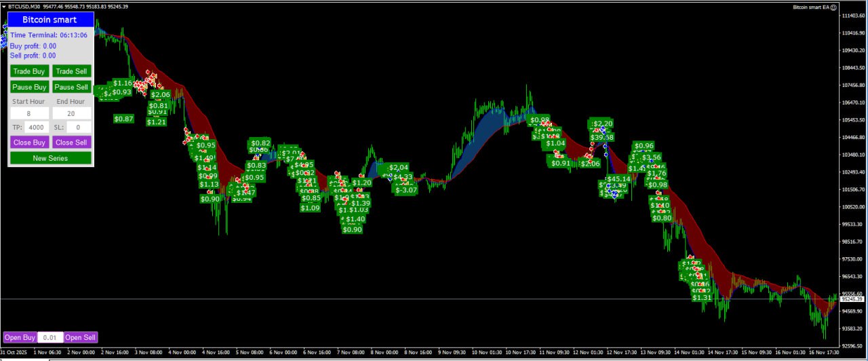Click the $4.33 profit label
Screen dimensions: 868x361
click(403, 178)
